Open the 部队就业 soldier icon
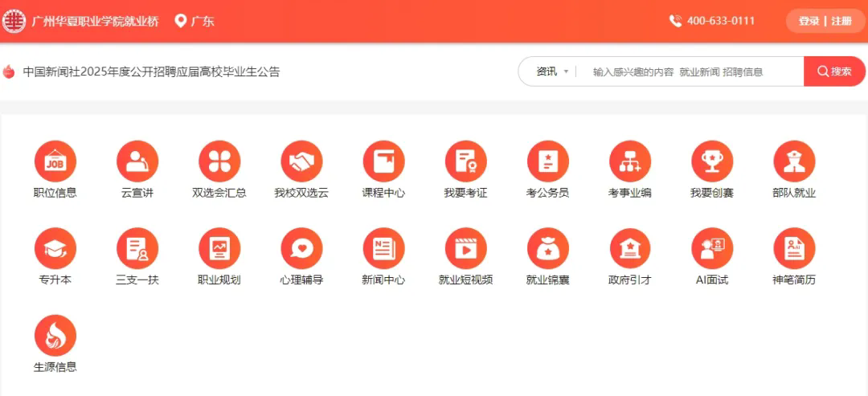Screen dimensions: 868x396 tap(794, 161)
